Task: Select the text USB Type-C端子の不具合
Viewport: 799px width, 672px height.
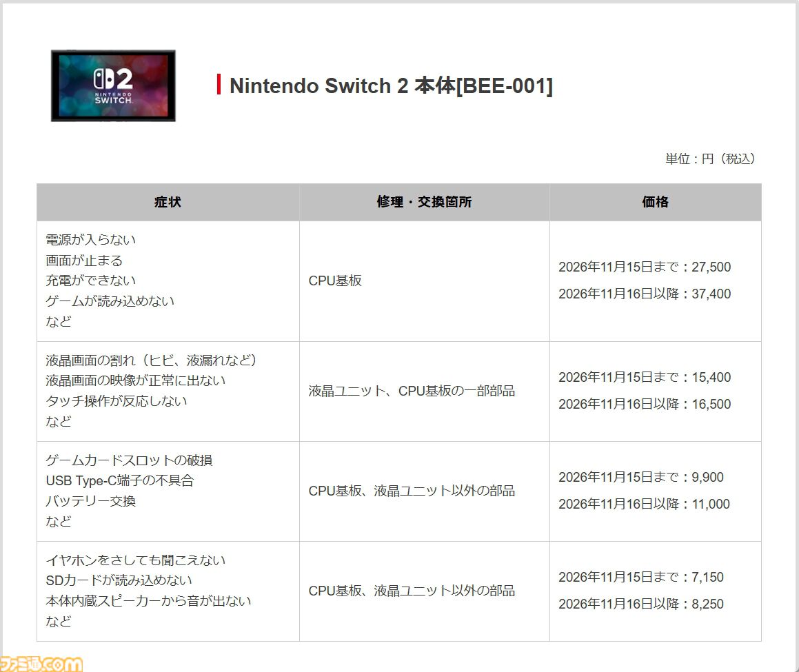Action: coord(120,480)
